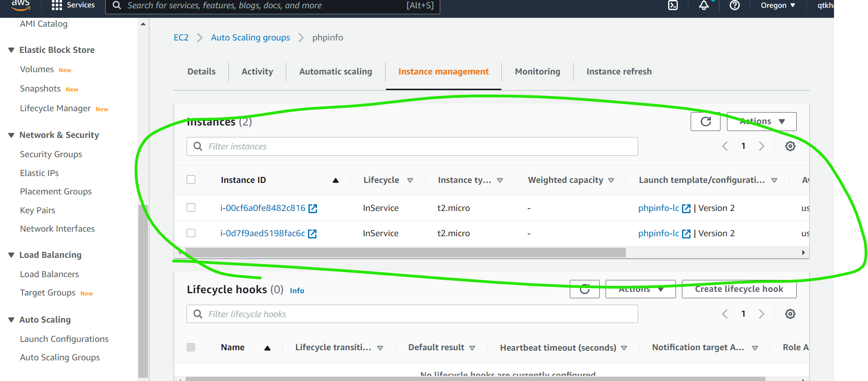The height and width of the screenshot is (381, 868).
Task: Open Auto Scaling groups breadcrumb link
Action: coord(250,38)
